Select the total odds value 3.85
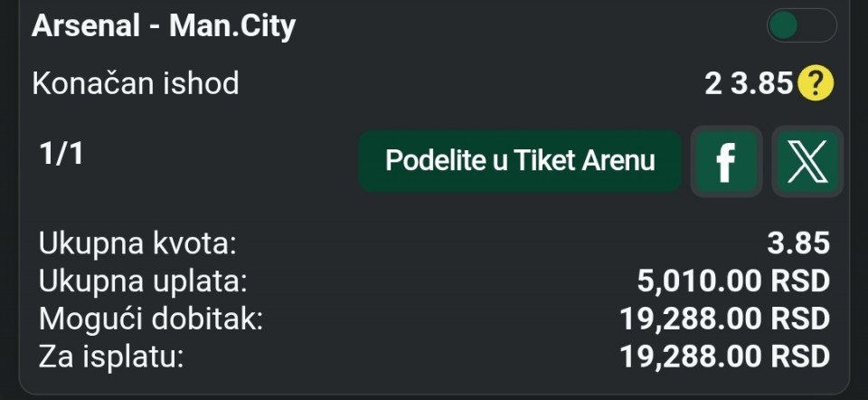This screenshot has height=400, width=868. tap(796, 243)
